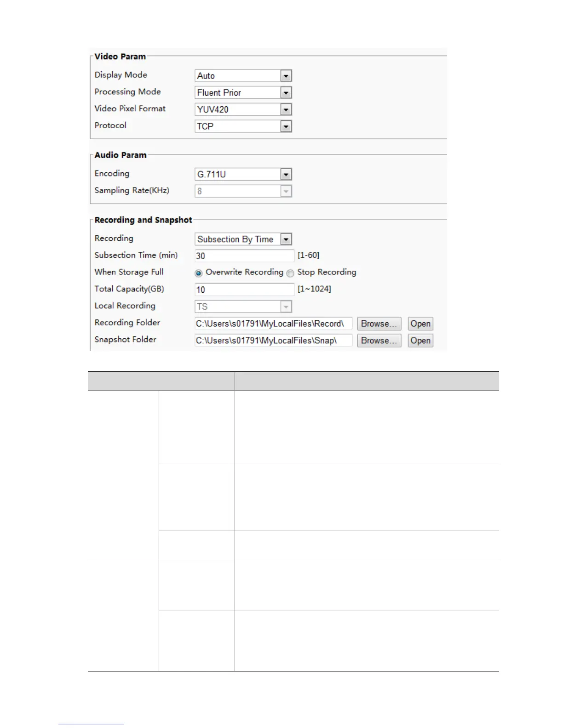
Task: Browse for the Recording Folder
Action: pyautogui.click(x=379, y=324)
